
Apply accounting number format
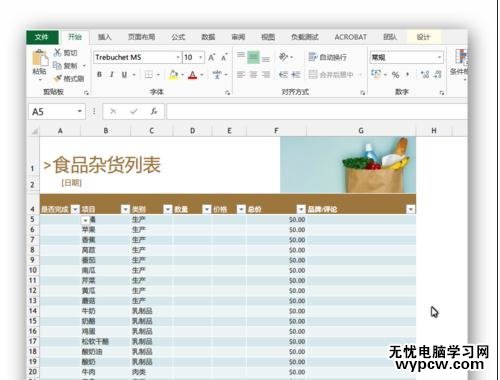[376, 74]
